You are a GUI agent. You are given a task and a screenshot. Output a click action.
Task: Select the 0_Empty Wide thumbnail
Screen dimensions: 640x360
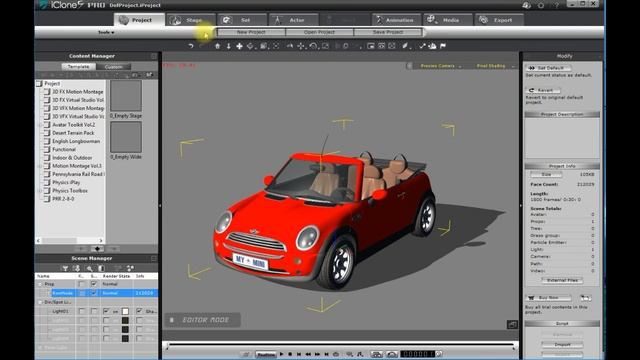tap(126, 137)
